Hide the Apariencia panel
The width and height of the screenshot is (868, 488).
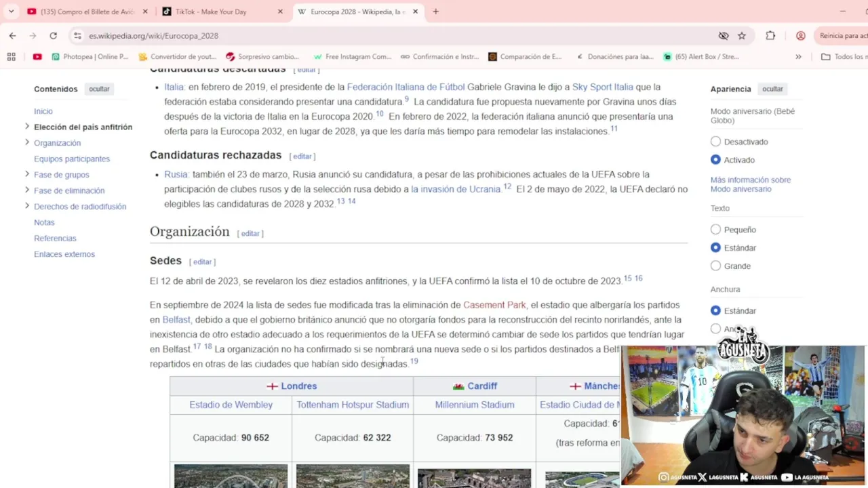[x=772, y=89]
